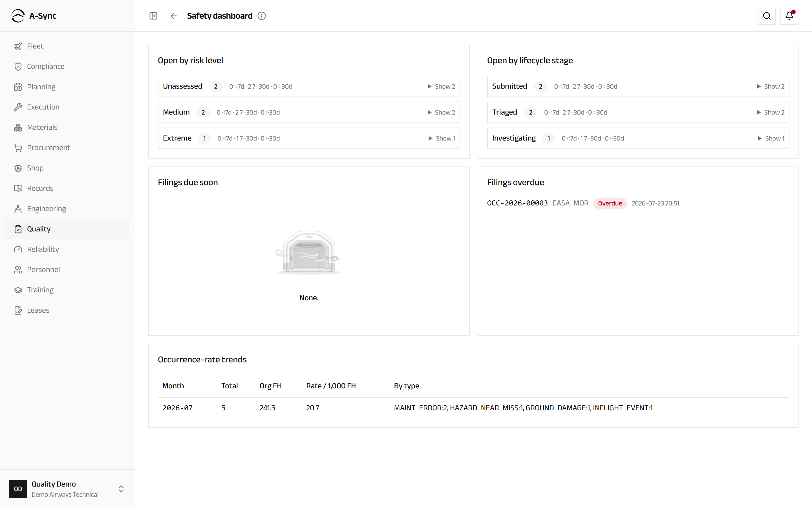
Task: Click the 2026-07 month cell
Action: point(178,408)
